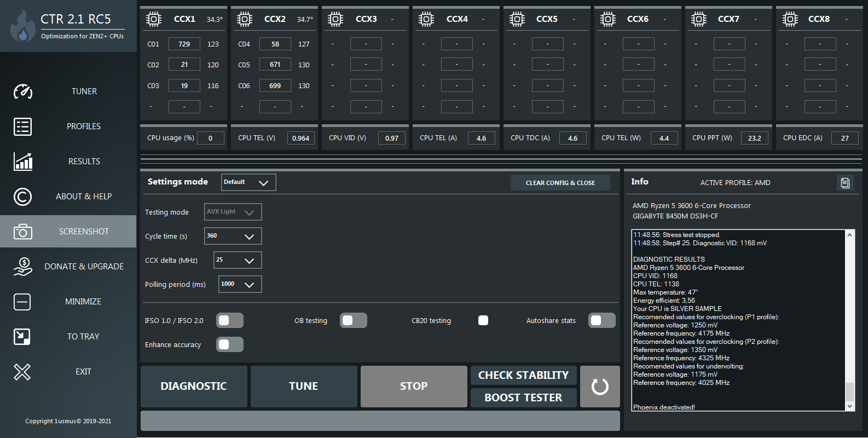Click CLEAR CONFIG & CLOSE button

point(560,183)
